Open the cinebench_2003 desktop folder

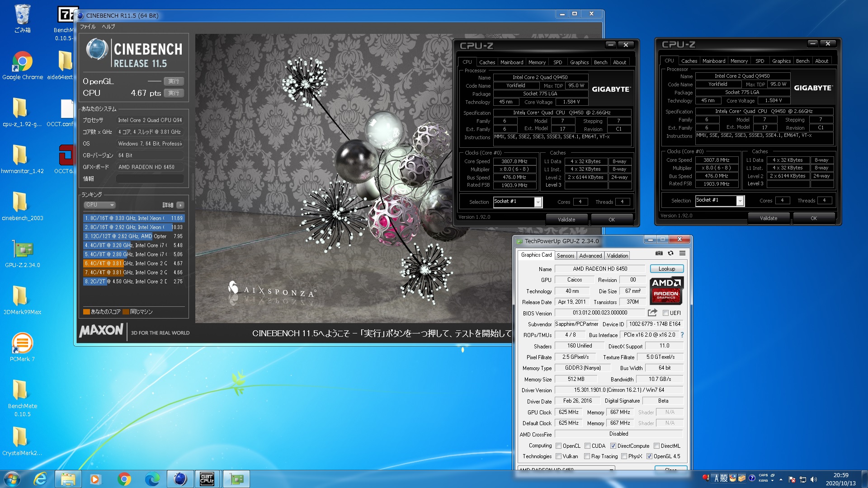tap(23, 206)
